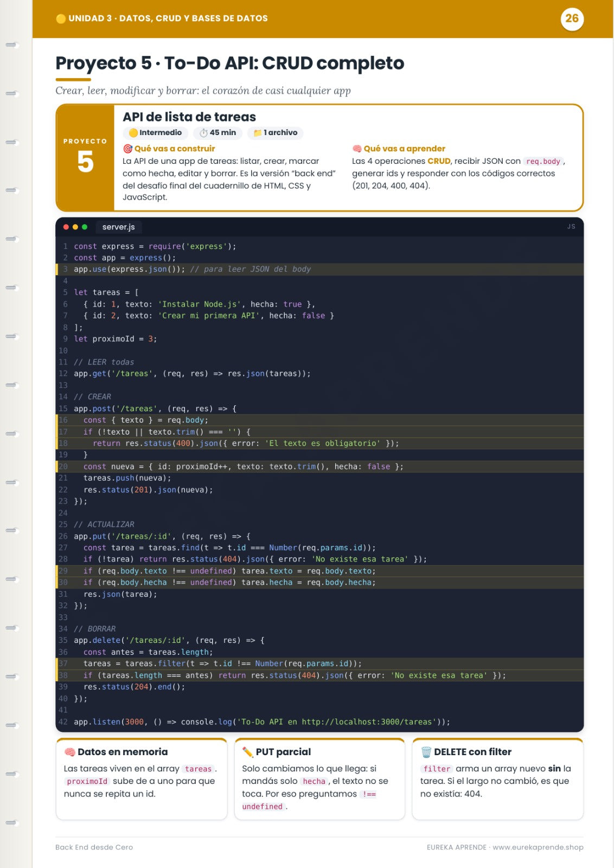Click highlighted line 'app.use(express.json());'
Viewport: 614px width, 868px height.
[x=320, y=269]
